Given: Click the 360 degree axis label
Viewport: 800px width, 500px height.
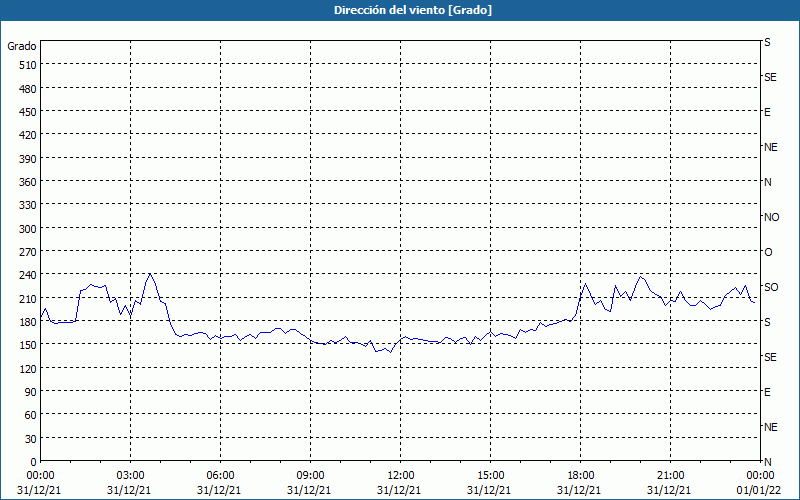Looking at the screenshot, I should [28, 182].
